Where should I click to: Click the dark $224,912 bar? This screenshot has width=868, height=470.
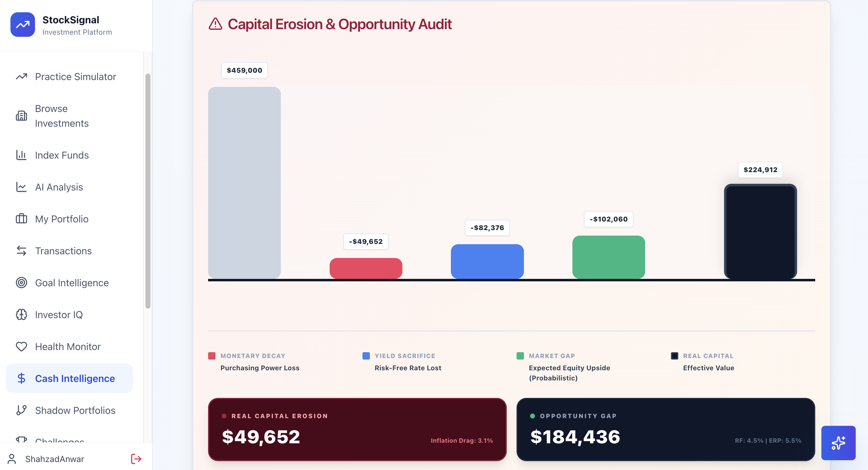click(x=761, y=231)
